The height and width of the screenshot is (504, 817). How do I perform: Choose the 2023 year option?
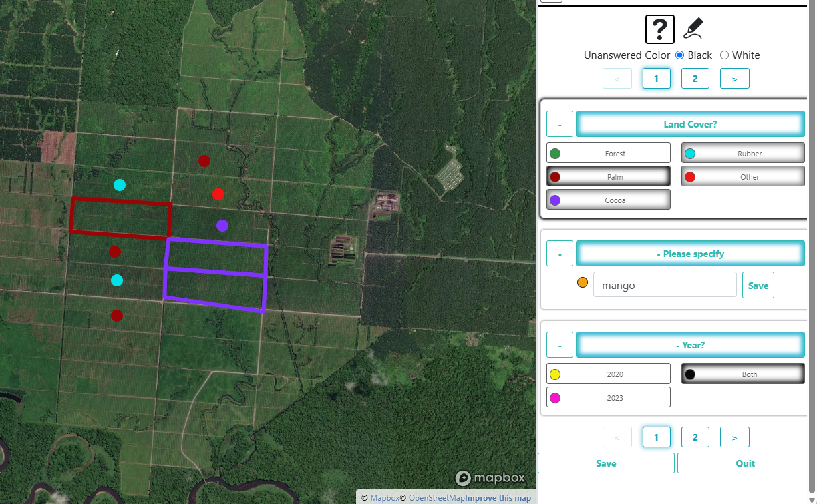(608, 397)
